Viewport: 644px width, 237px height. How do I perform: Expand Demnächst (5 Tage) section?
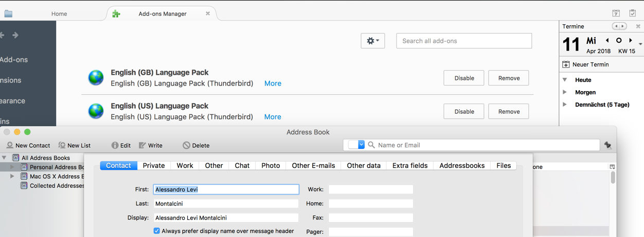[565, 105]
